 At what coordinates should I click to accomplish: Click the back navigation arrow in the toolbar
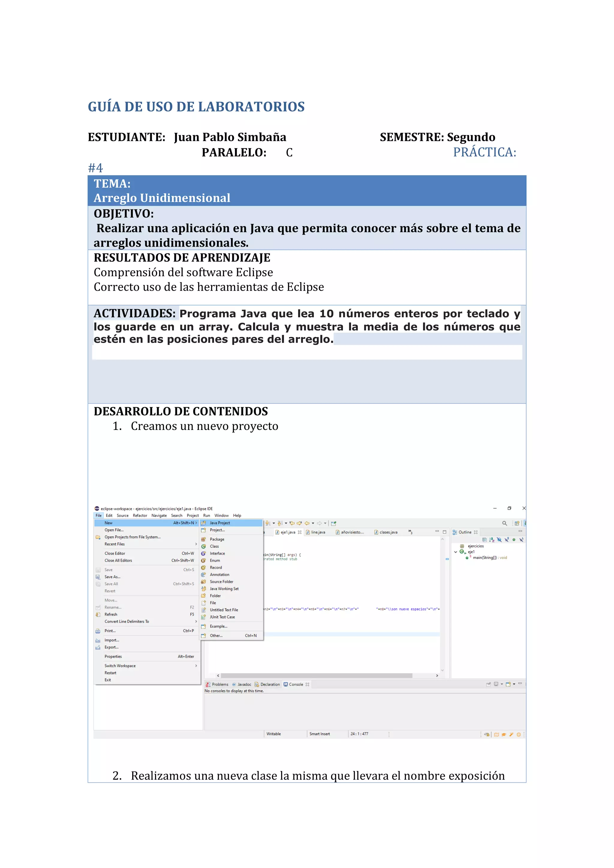[307, 523]
